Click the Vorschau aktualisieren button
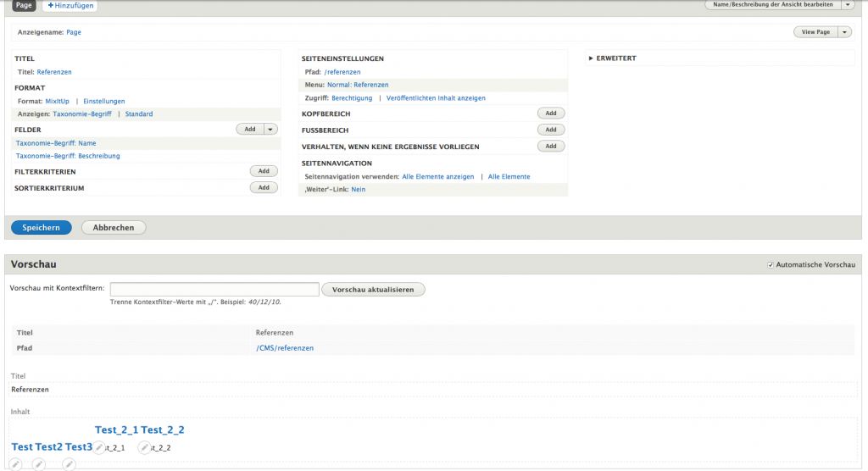868x471 pixels. (x=373, y=290)
